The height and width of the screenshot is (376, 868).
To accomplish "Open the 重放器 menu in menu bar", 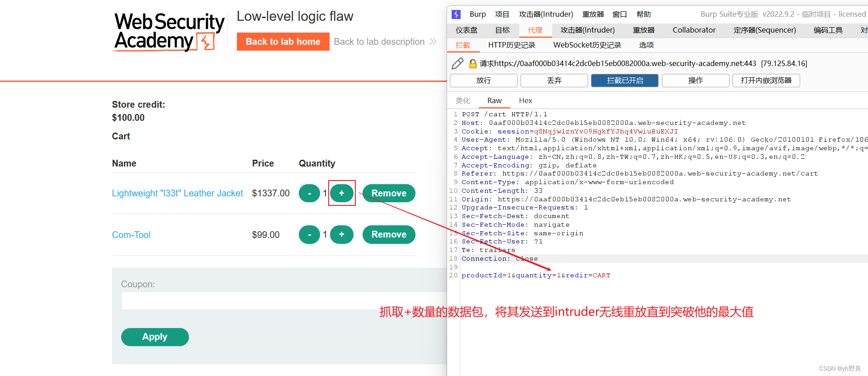I will coord(593,14).
